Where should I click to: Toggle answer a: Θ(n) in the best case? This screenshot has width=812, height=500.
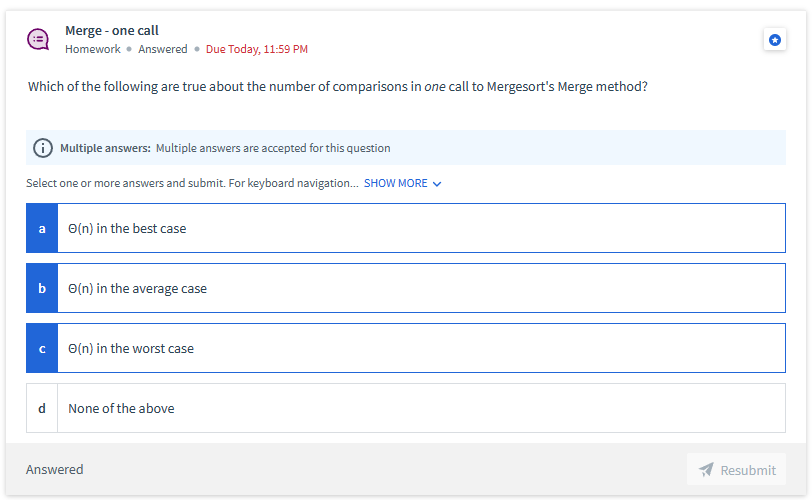click(406, 228)
